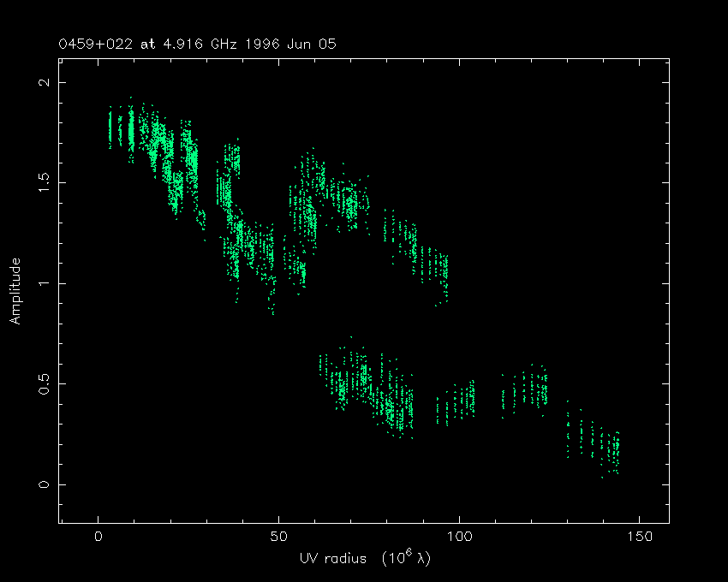Click the y-axis tick label '2'
This screenshot has height=582, width=728.
pyautogui.click(x=45, y=82)
